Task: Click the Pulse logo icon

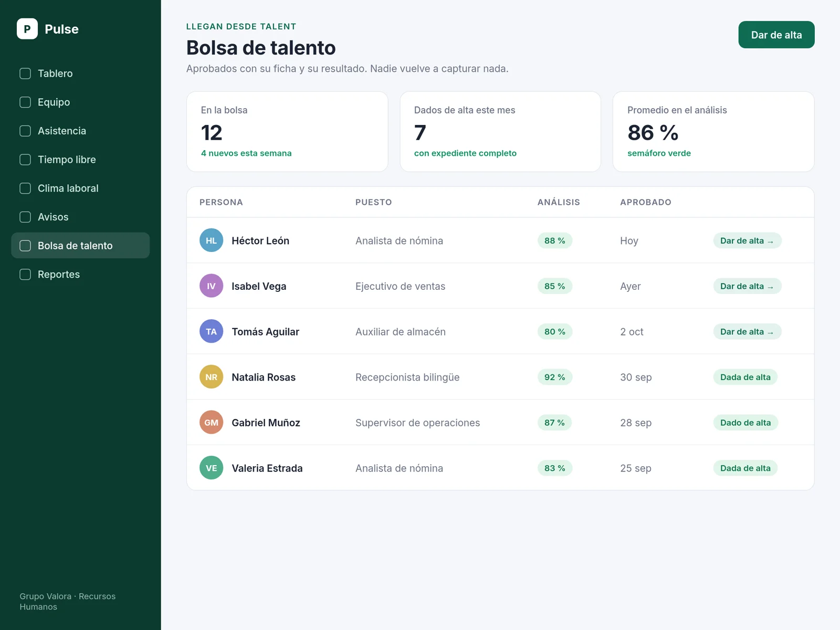Action: (x=27, y=29)
